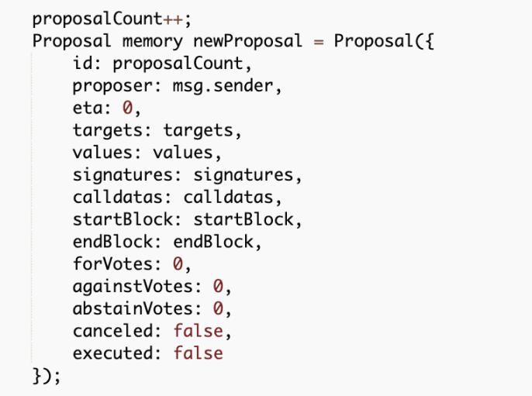Click the abstainVotes zero value
This screenshot has height=396, width=532.
pos(218,308)
